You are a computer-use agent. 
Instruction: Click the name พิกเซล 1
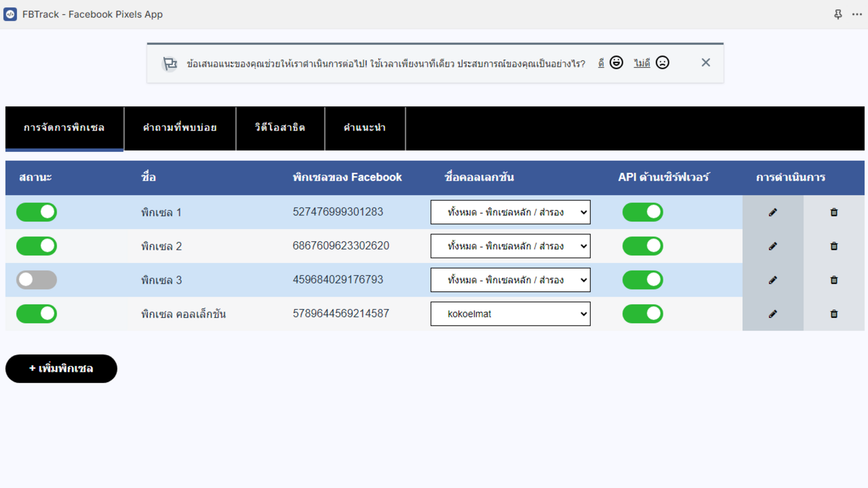(x=161, y=213)
